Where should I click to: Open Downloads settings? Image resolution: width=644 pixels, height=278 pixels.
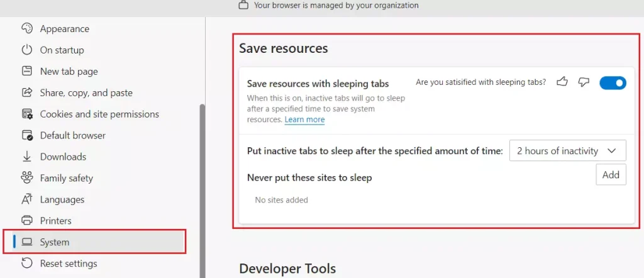click(x=64, y=157)
